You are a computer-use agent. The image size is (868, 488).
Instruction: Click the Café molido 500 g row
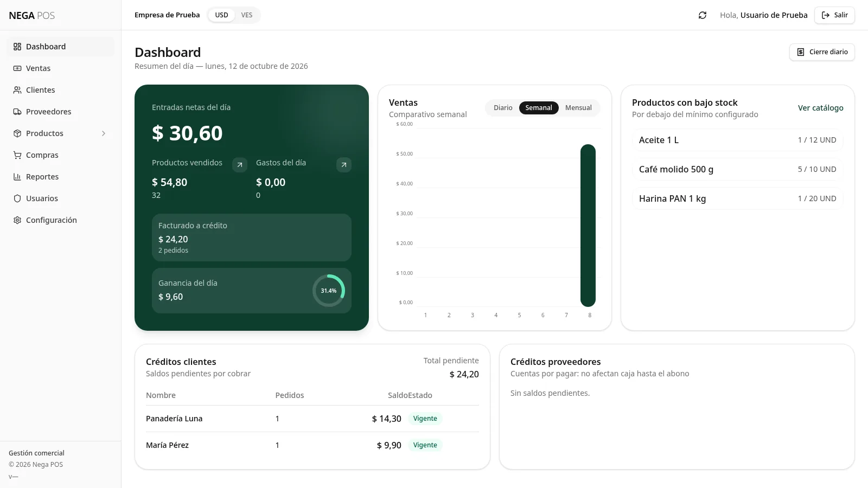click(x=737, y=169)
